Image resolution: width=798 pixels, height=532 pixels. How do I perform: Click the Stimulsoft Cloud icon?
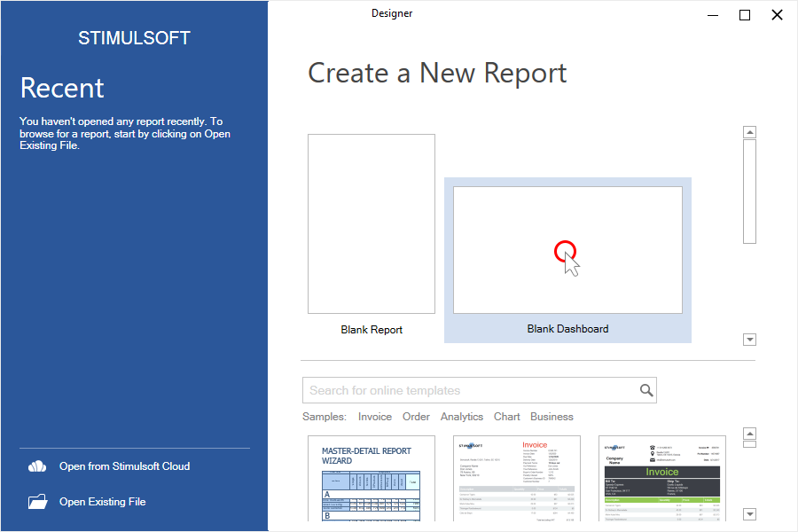(x=37, y=466)
